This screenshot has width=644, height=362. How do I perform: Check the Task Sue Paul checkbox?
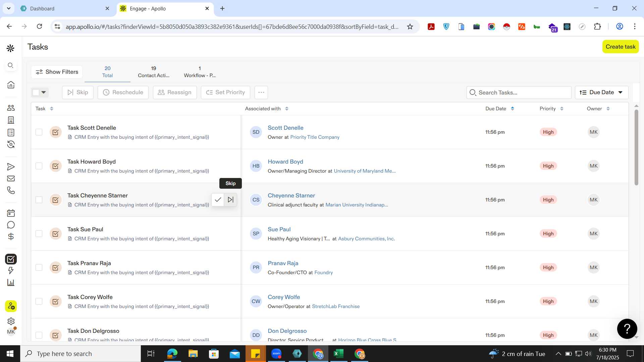click(39, 234)
